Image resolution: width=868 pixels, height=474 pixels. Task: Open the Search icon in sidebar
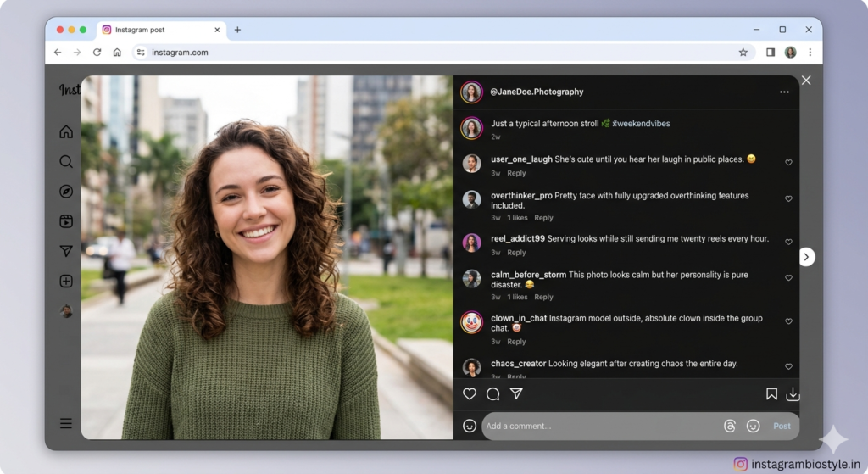pos(66,162)
